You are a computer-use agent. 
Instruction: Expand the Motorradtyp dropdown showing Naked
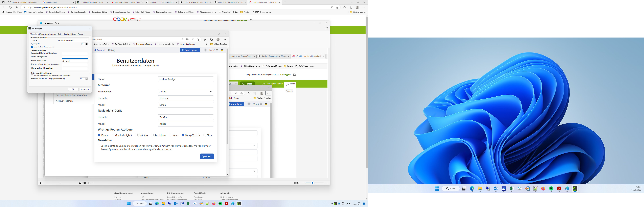[185, 92]
